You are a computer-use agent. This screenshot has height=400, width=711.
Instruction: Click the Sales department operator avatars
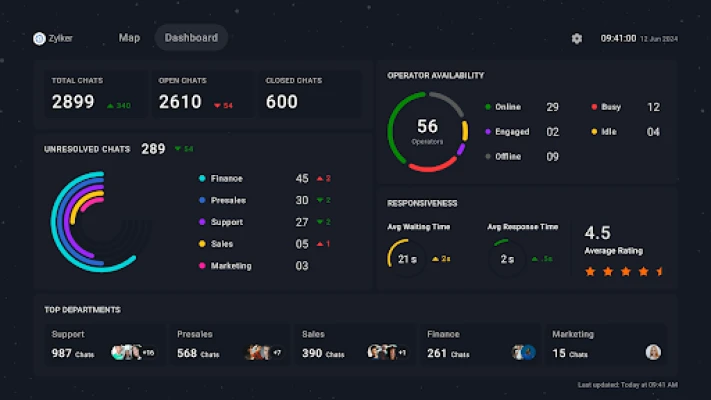click(382, 352)
